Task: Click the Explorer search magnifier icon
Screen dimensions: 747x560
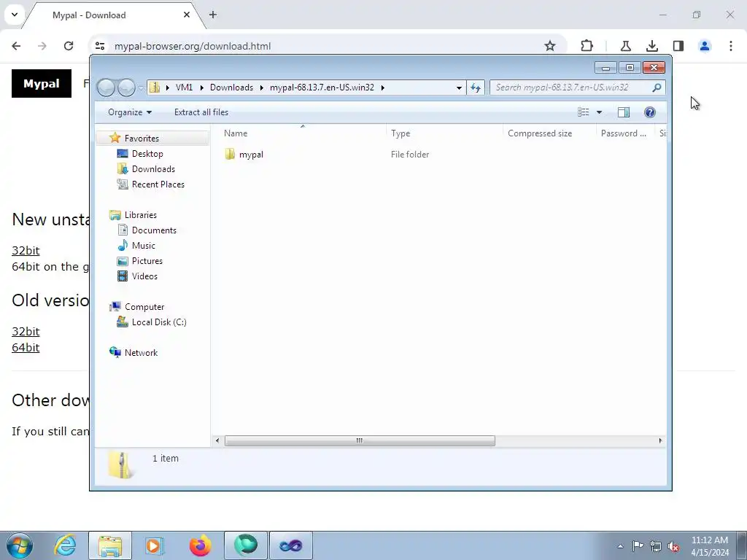Action: 657,87
